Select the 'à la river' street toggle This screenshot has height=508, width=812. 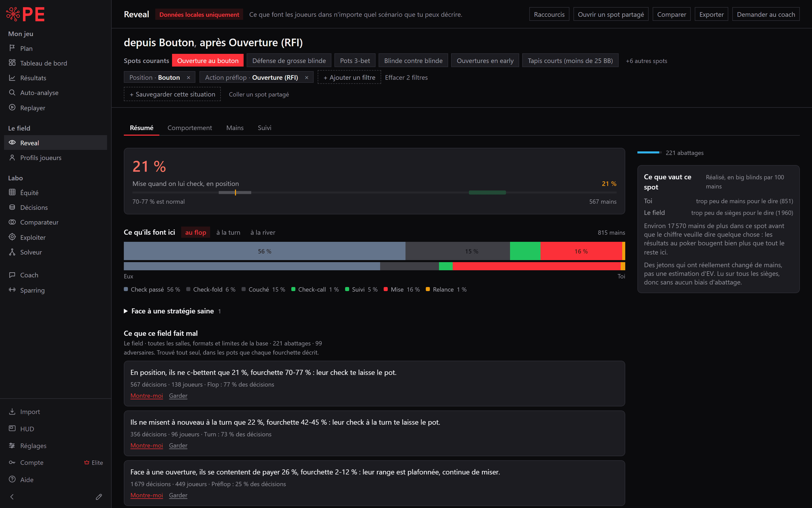263,232
